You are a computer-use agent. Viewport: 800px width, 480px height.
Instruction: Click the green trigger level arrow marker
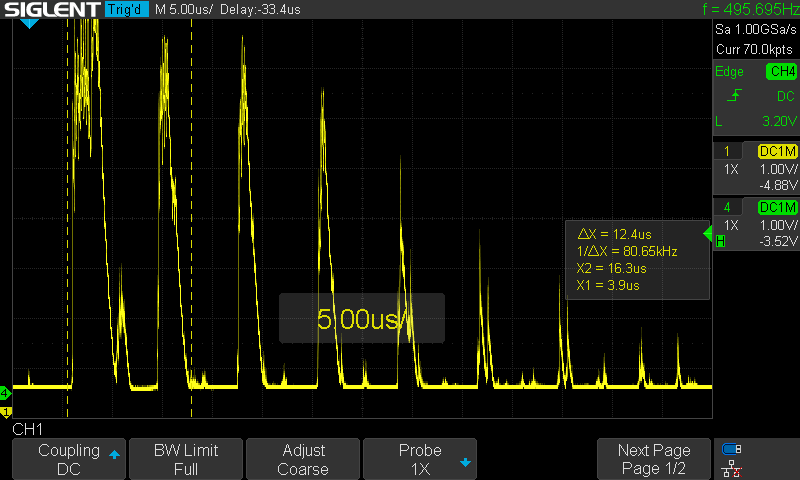pyautogui.click(x=707, y=234)
